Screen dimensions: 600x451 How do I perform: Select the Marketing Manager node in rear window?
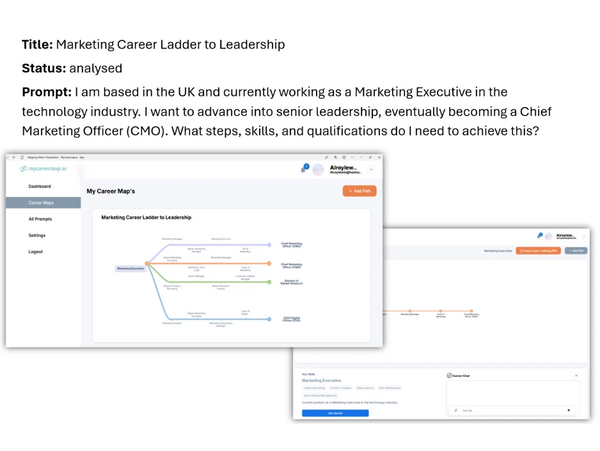(410, 311)
